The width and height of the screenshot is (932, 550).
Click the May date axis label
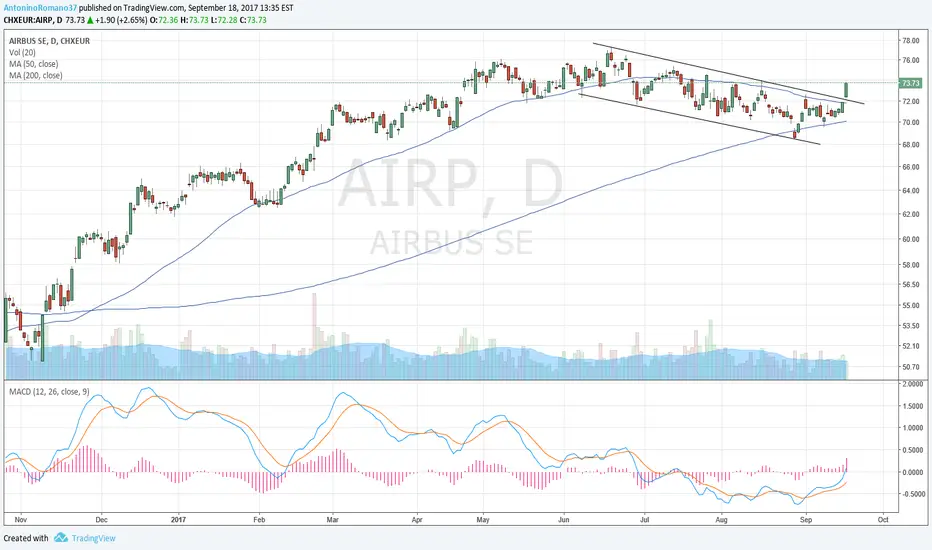click(483, 520)
